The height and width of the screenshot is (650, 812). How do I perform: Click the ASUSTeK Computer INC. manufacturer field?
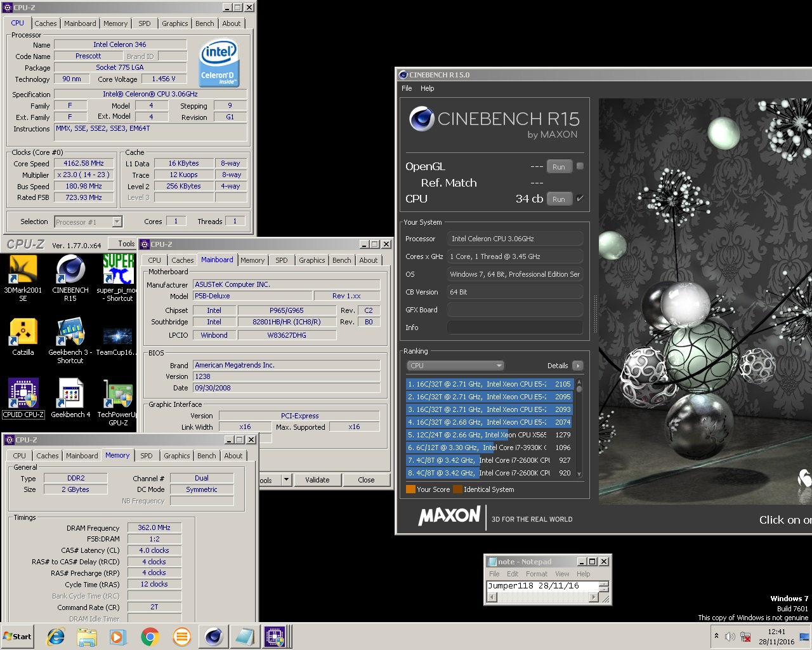pos(287,284)
